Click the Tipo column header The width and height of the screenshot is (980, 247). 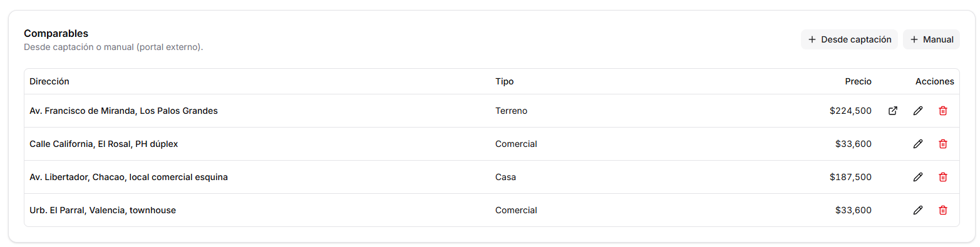(504, 81)
